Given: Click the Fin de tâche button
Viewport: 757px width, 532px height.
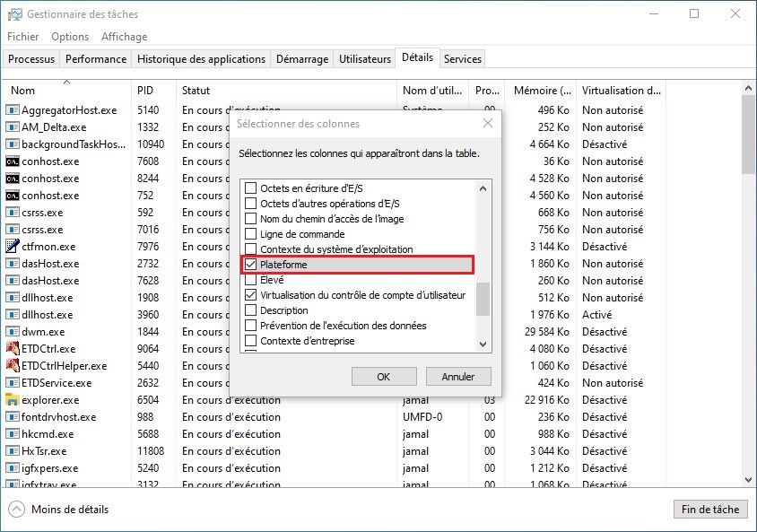Looking at the screenshot, I should pyautogui.click(x=710, y=509).
